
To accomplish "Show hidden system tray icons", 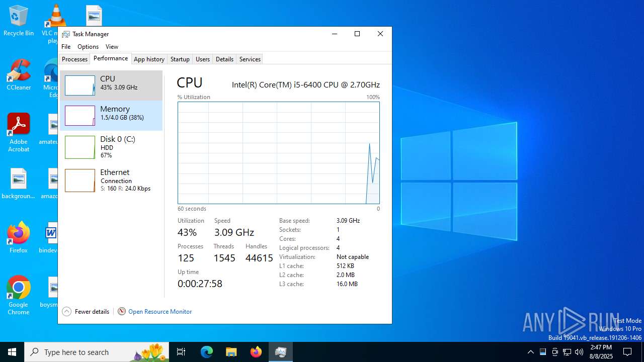I will 530,352.
